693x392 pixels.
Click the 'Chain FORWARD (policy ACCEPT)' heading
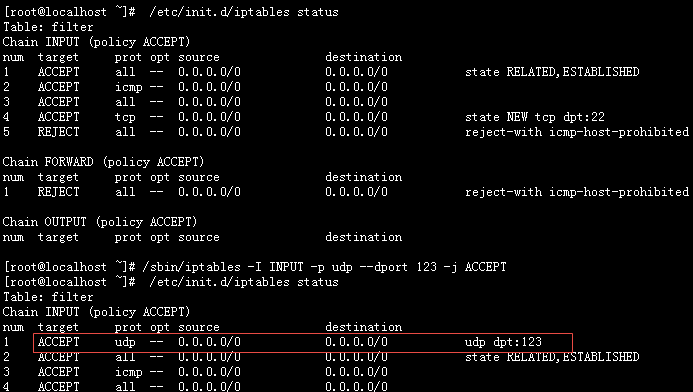click(x=103, y=162)
